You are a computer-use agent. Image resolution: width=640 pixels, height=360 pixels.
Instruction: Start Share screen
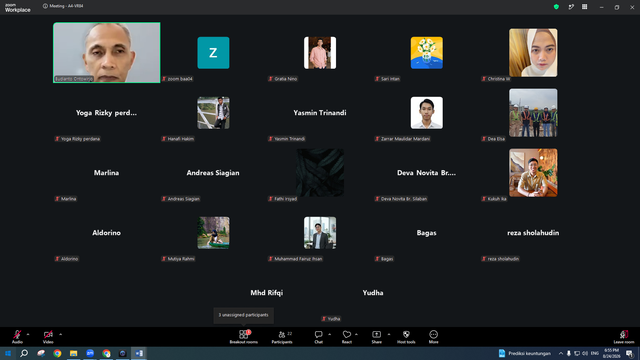click(376, 337)
